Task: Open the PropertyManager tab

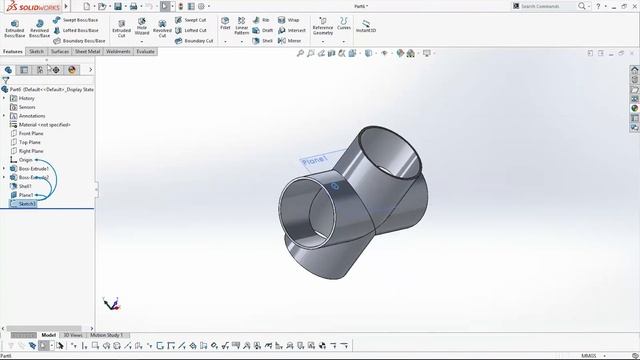Action: (x=24, y=70)
